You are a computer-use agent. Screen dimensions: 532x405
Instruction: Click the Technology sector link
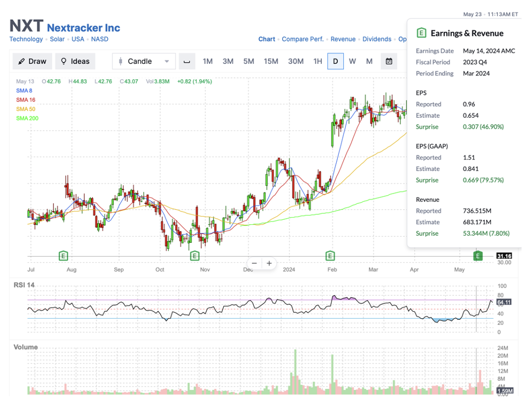click(26, 39)
